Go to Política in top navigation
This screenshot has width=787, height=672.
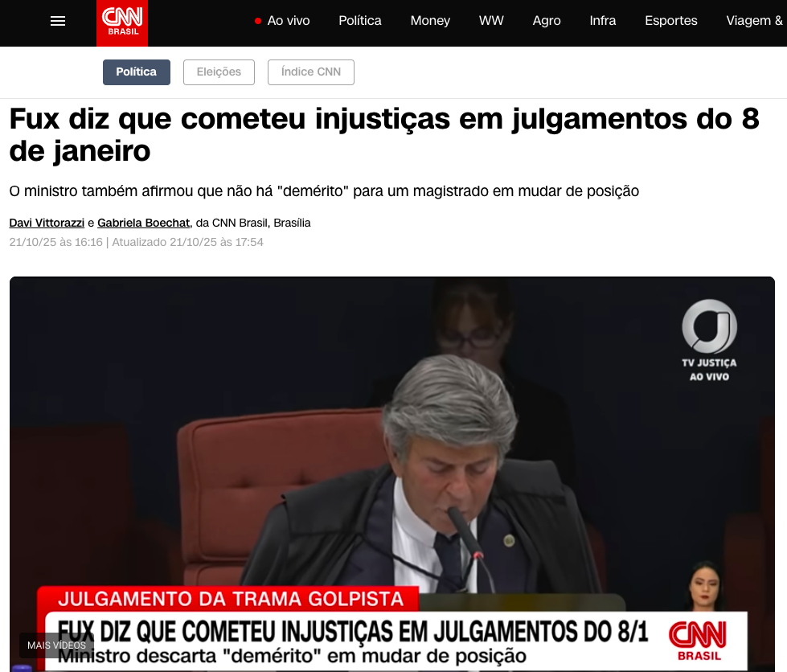[x=360, y=21]
